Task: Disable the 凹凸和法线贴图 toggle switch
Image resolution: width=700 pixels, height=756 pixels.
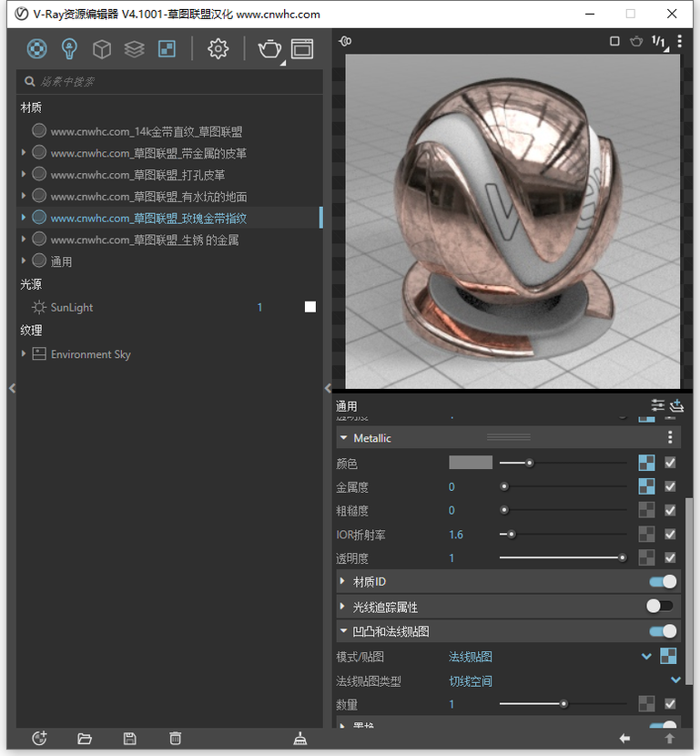Action: tap(663, 631)
